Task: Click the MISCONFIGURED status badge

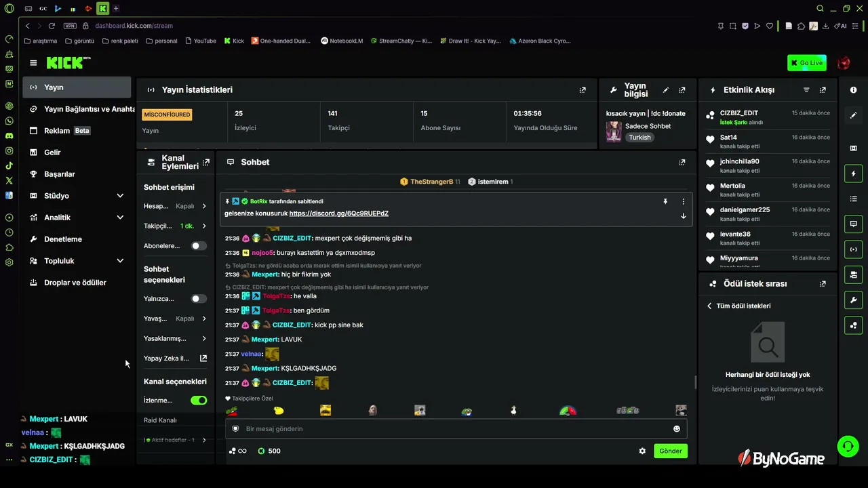Action: 167,115
